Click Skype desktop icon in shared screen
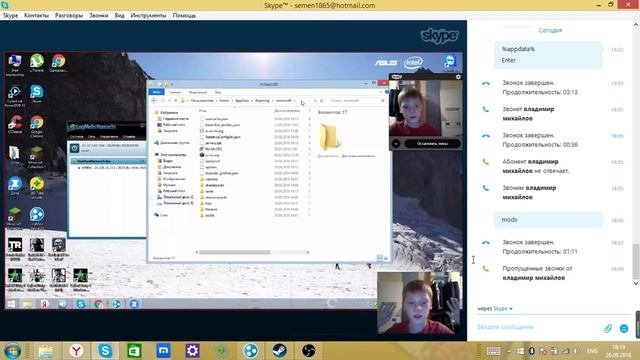Screen dimensions: 640x360 click(37, 94)
